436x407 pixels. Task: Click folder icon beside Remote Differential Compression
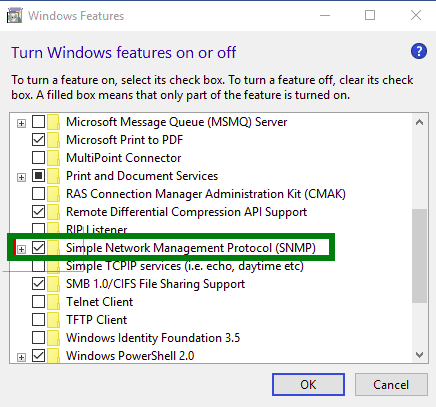[x=53, y=212]
